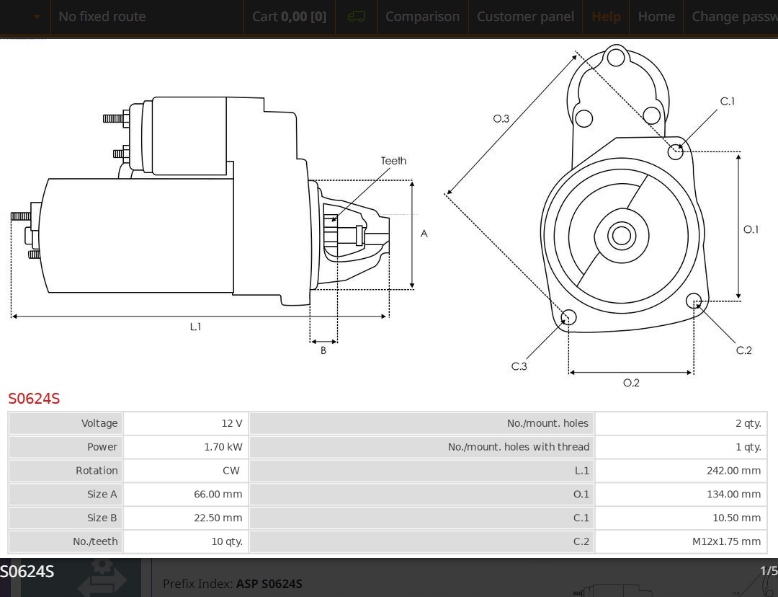Click Prefix Index ASP S0624S text

pos(232,584)
